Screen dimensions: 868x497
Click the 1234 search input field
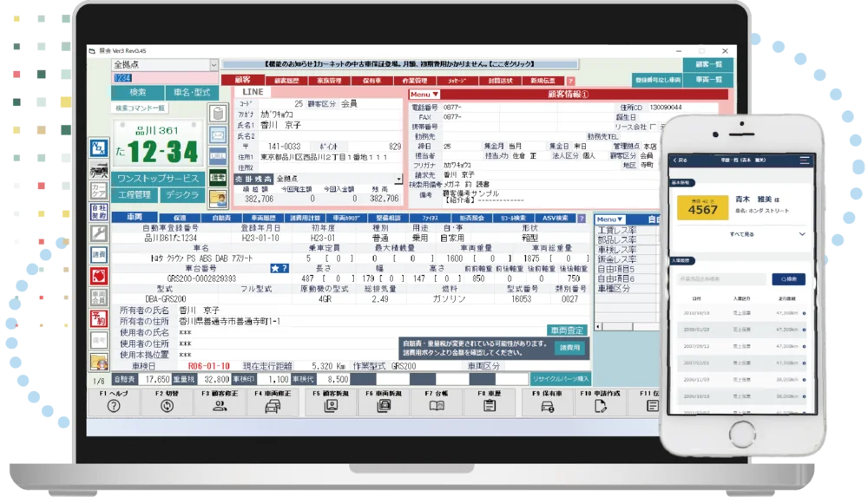click(165, 78)
